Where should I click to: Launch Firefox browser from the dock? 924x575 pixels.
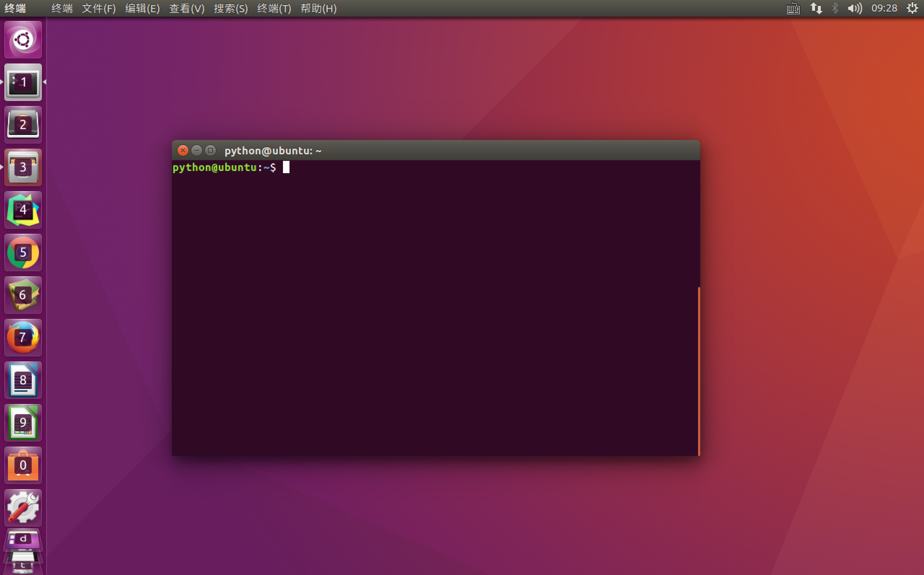pos(23,337)
